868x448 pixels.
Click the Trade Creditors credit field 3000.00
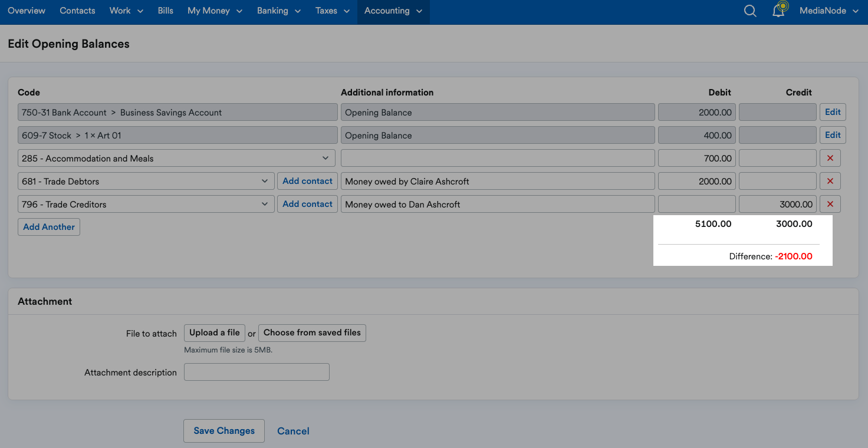click(x=777, y=204)
